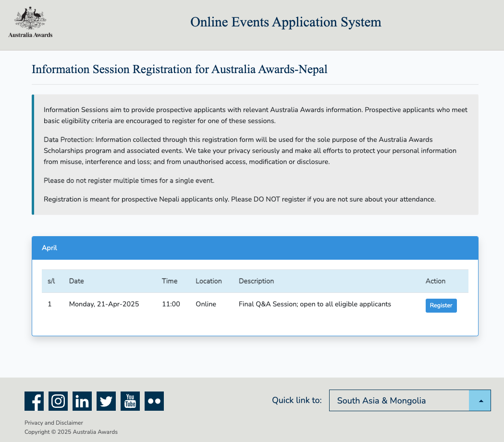The width and height of the screenshot is (504, 442).
Task: Open the LinkedIn social icon
Action: coord(82,401)
